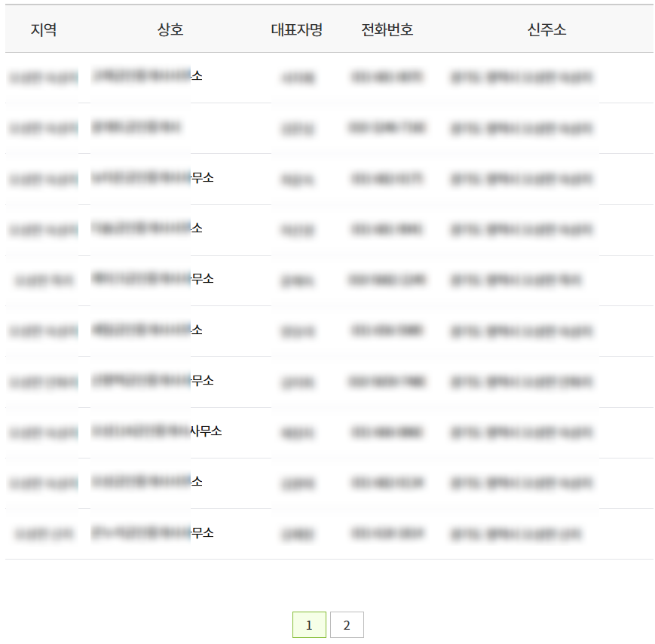Open the second row's business name
Viewport: 655px width, 644px height.
click(x=136, y=127)
